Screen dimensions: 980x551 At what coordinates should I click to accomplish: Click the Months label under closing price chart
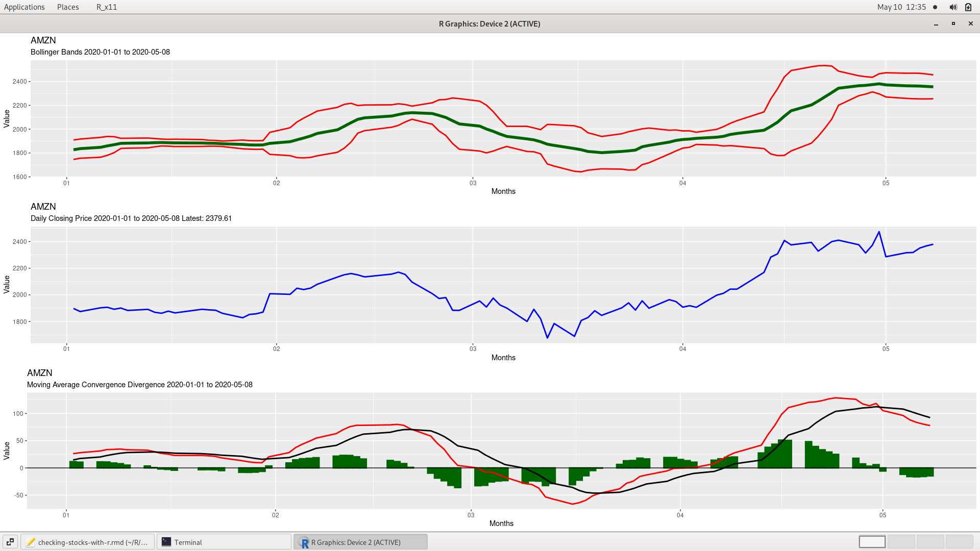click(x=503, y=358)
